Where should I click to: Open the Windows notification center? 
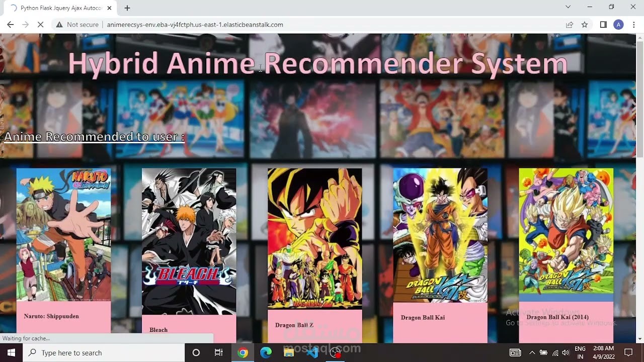pos(628,352)
